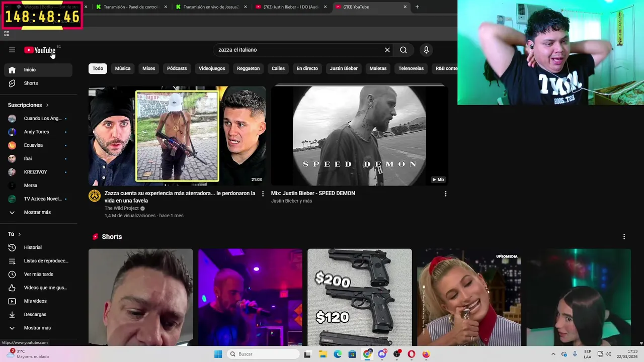Open File Explorer from the taskbar
Screen dimensions: 644x362
tap(323, 354)
